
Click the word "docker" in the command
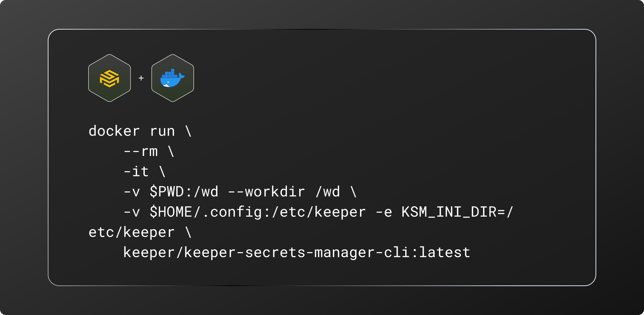pyautogui.click(x=114, y=131)
